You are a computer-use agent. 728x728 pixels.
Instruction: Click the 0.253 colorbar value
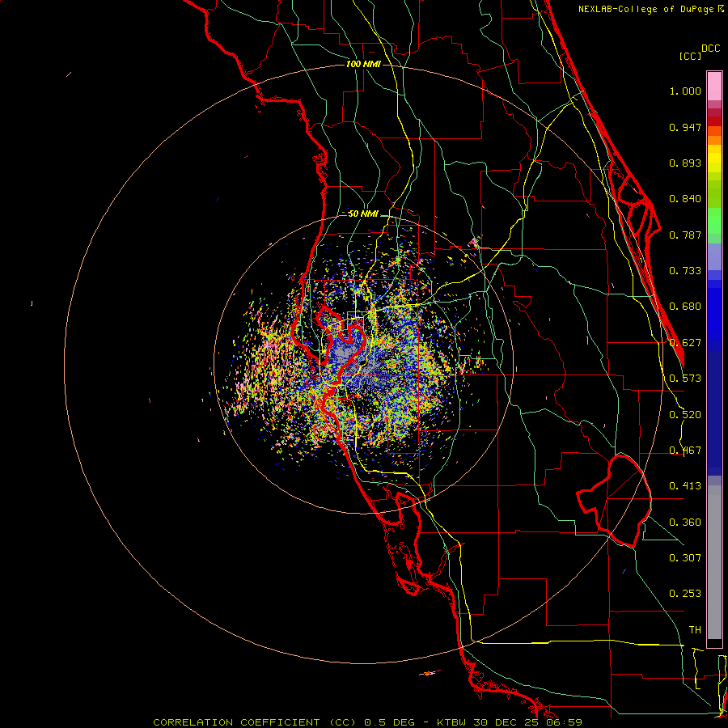[685, 594]
